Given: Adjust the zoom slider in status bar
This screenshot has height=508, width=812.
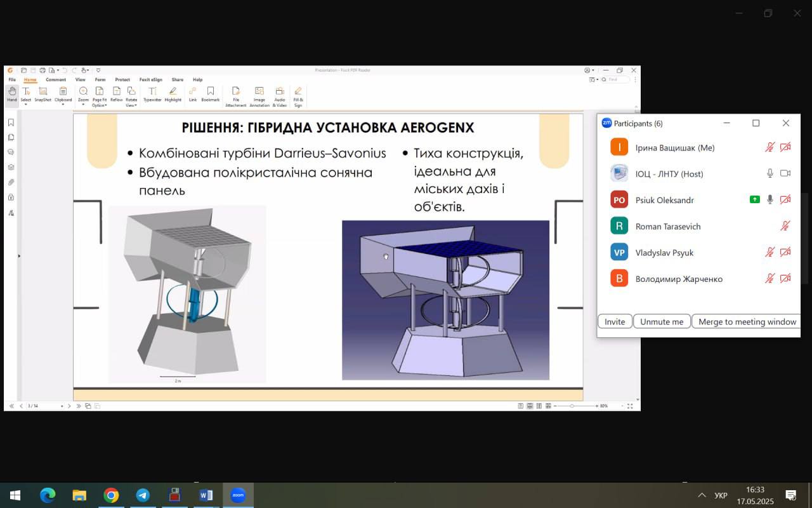Looking at the screenshot, I should click(x=572, y=406).
